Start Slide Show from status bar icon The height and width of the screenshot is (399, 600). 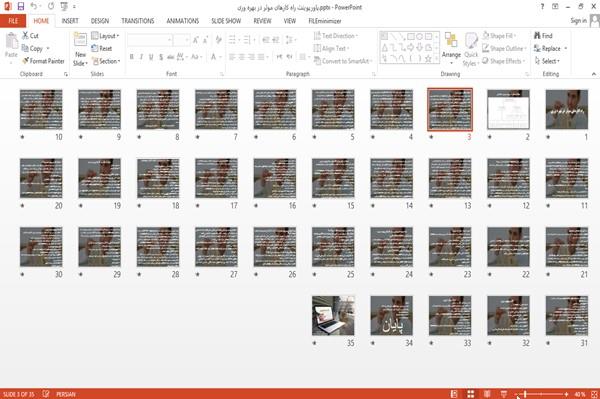coord(504,394)
